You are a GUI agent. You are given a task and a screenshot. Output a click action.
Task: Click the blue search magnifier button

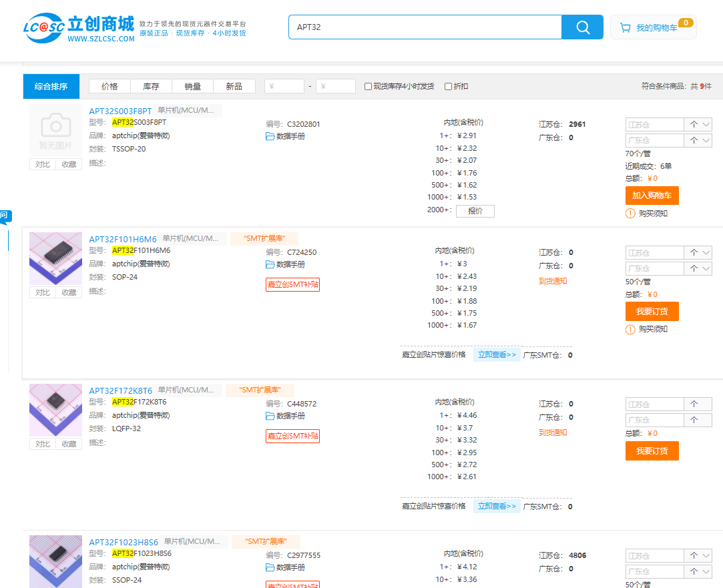(x=582, y=27)
